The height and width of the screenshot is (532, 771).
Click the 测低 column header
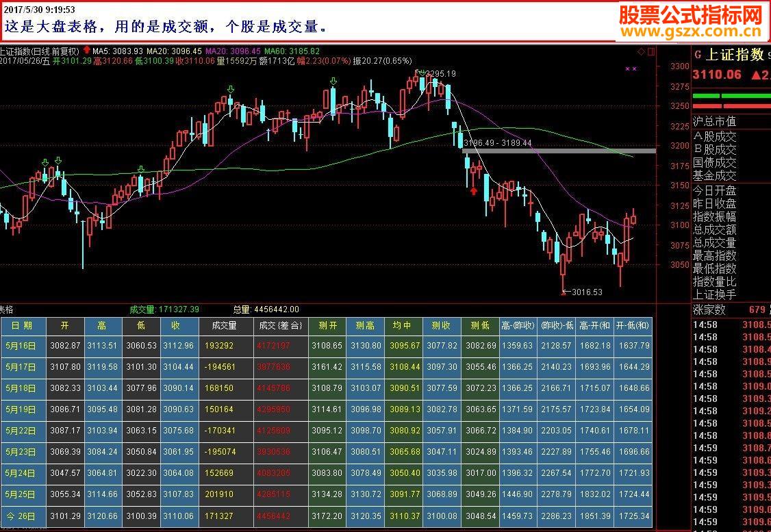click(x=481, y=326)
